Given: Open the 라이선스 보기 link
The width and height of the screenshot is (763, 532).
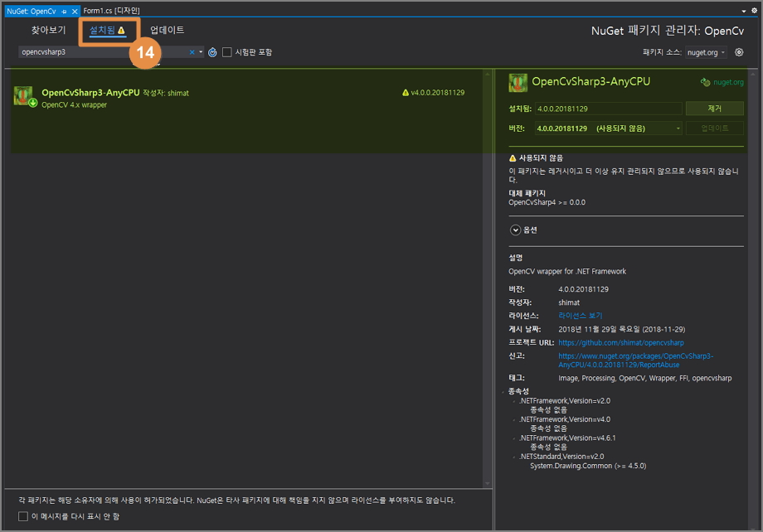Looking at the screenshot, I should 580,316.
